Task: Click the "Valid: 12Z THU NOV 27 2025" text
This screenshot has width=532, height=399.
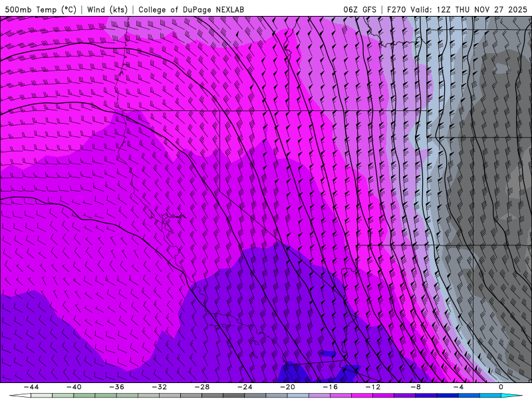Action: point(469,10)
